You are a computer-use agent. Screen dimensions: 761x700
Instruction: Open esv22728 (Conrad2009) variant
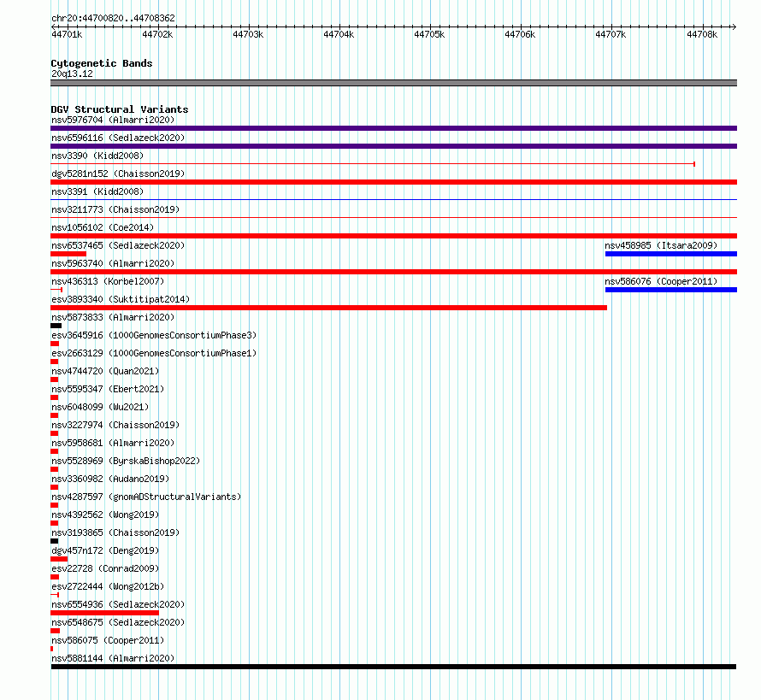(x=105, y=568)
